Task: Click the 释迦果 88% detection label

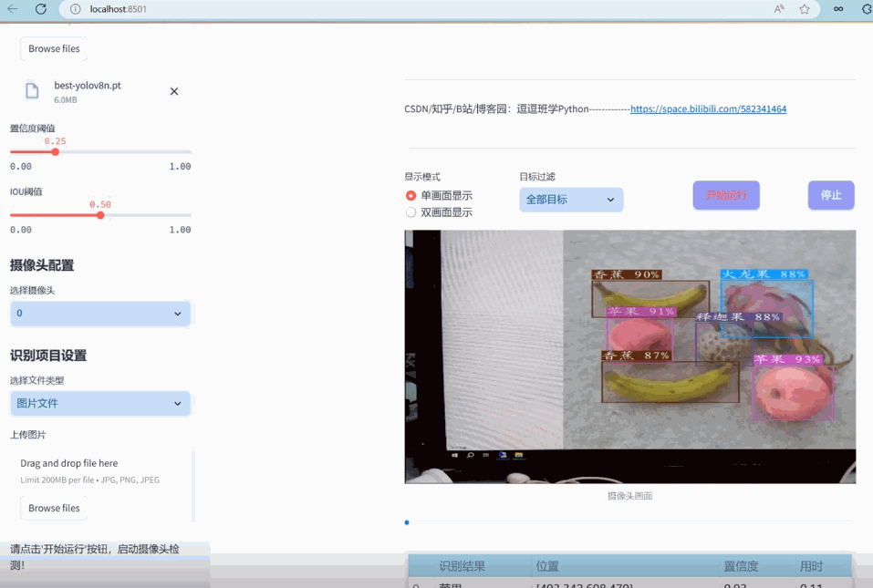Action: (x=738, y=317)
